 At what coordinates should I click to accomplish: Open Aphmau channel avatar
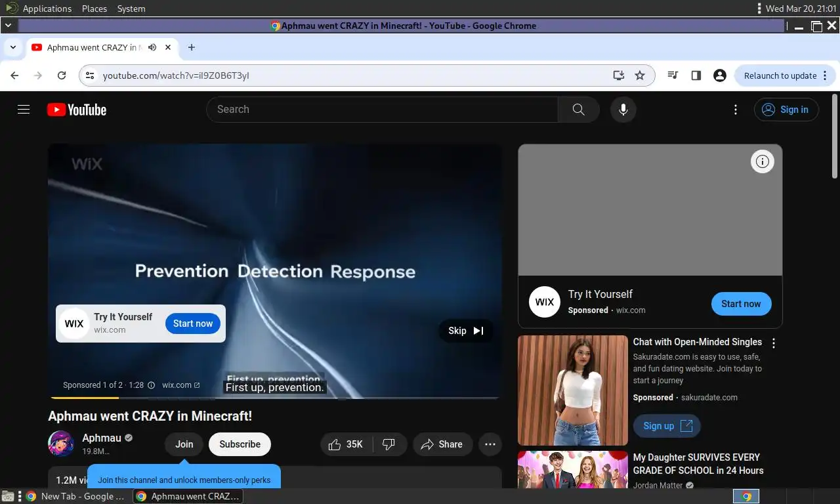[61, 444]
